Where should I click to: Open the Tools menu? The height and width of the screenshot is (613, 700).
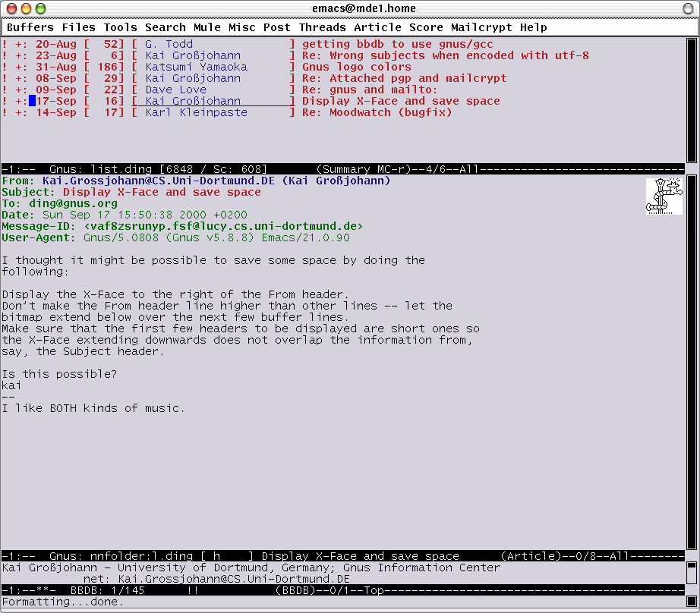pyautogui.click(x=120, y=27)
